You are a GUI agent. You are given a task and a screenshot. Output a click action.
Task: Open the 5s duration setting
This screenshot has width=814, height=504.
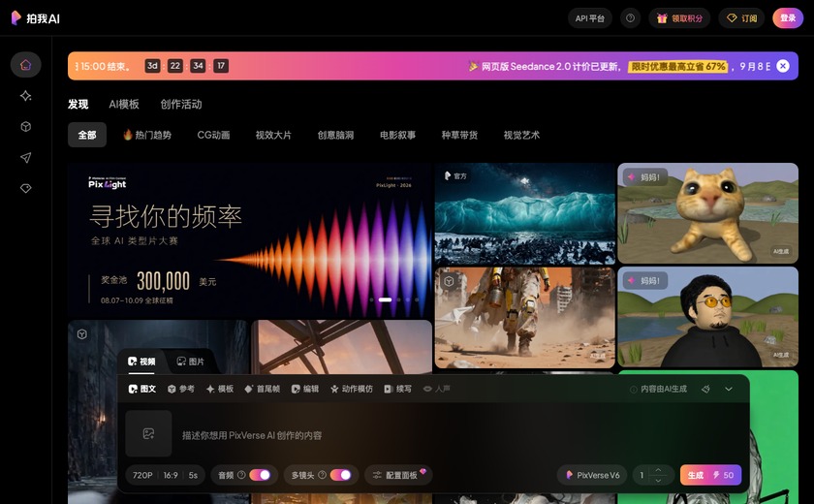click(x=193, y=475)
